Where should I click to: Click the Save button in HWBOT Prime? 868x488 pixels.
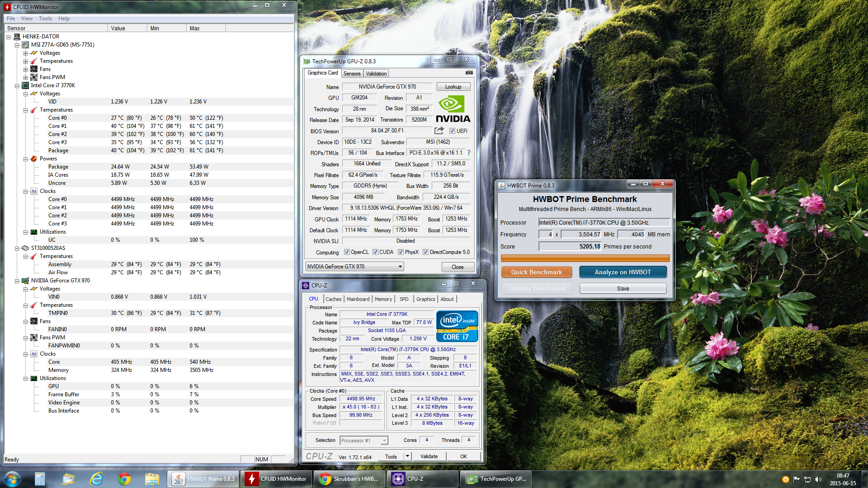[623, 288]
